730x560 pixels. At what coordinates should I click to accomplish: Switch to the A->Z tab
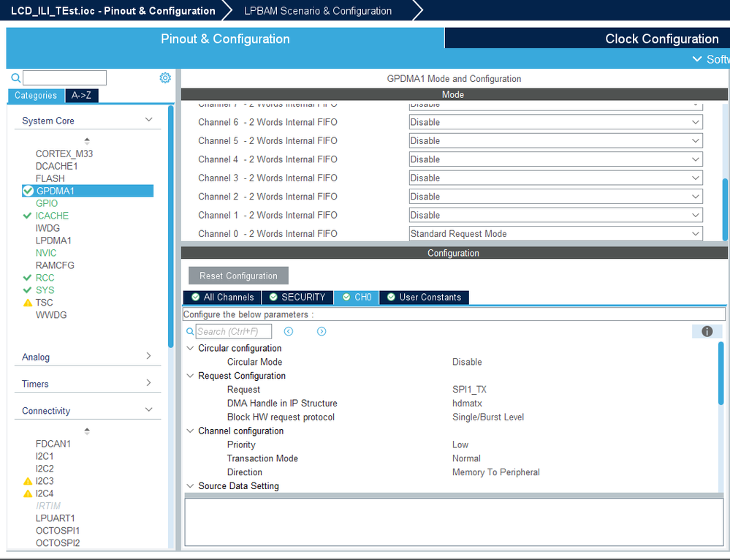[81, 96]
